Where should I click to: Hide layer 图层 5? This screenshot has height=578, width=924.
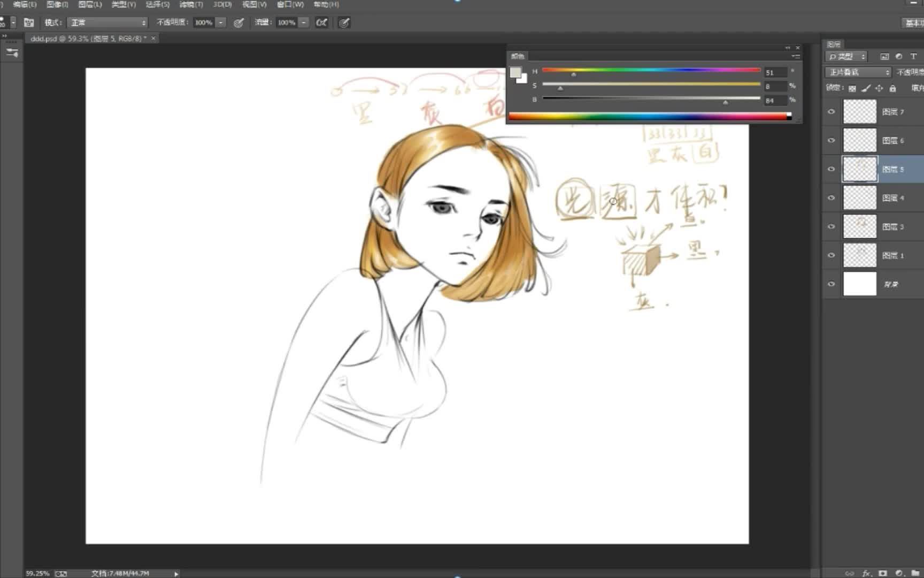click(831, 169)
